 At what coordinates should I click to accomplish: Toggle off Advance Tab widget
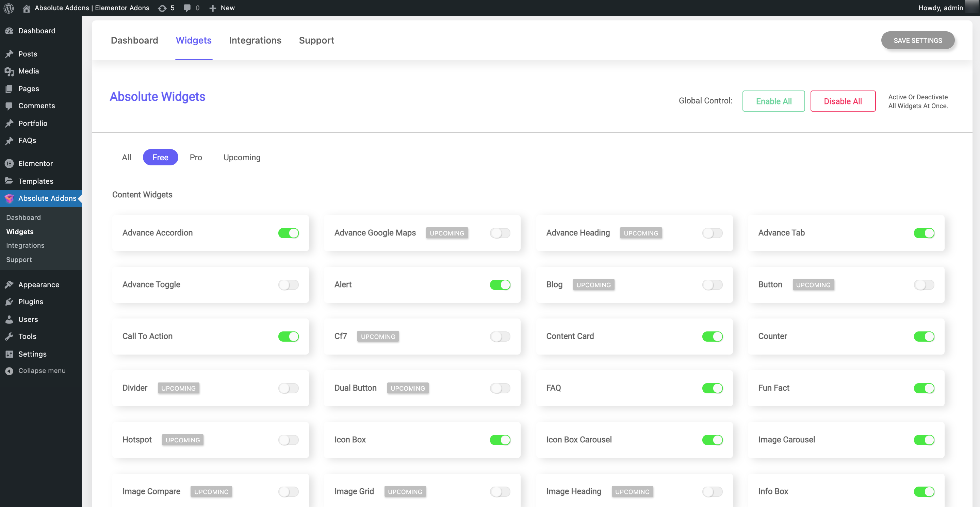(924, 233)
